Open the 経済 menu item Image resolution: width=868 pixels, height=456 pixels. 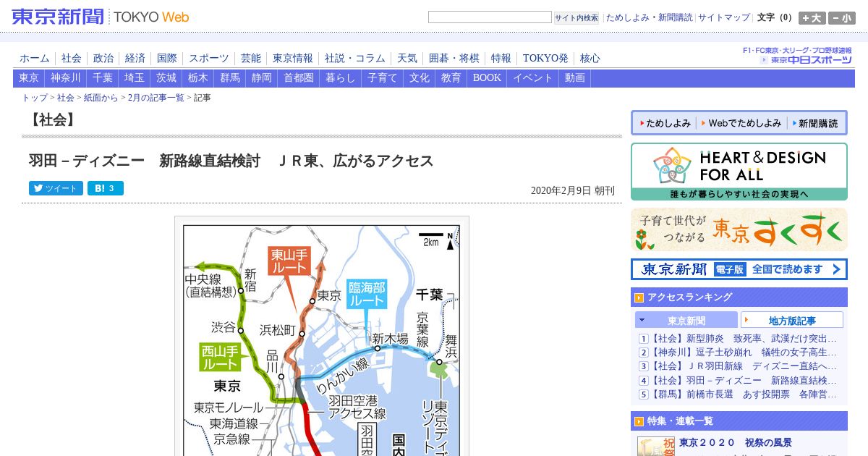pos(135,59)
